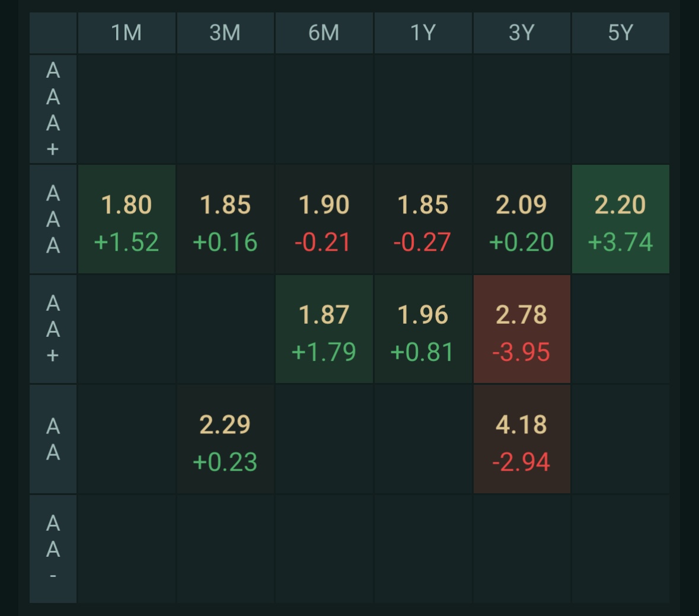The width and height of the screenshot is (699, 616).
Task: Click the AA+ 1Y cell showing 1.96
Action: (x=423, y=329)
